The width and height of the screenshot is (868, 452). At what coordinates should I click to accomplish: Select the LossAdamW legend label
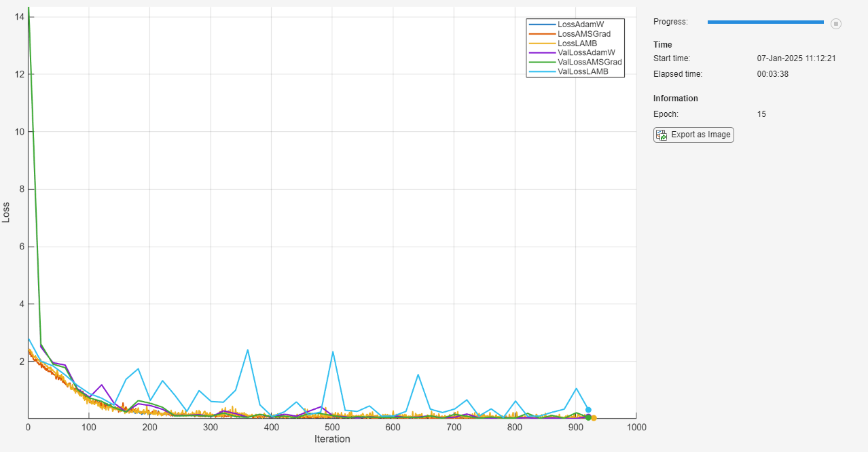[x=580, y=24]
